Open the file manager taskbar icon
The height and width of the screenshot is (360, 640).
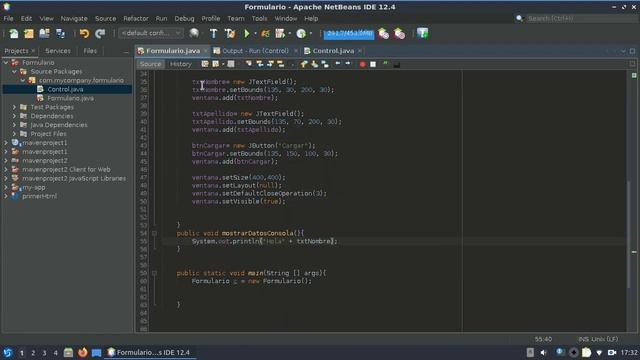point(68,352)
